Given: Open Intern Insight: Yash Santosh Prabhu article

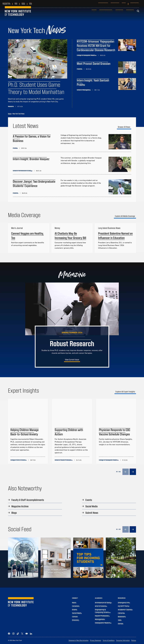Looking at the screenshot, I should (93, 82).
